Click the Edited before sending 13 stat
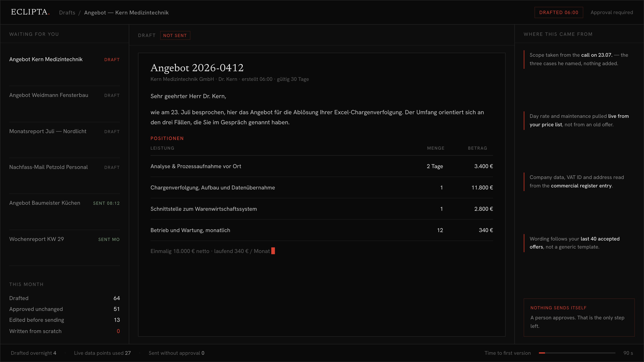 (64, 320)
